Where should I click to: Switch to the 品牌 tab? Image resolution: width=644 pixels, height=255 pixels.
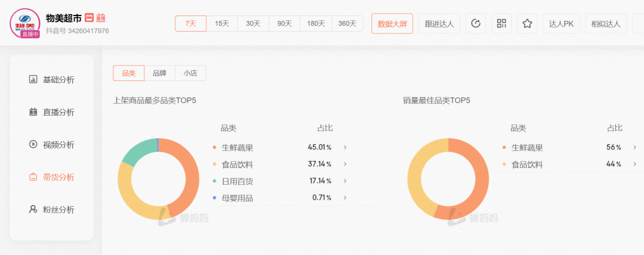point(160,73)
